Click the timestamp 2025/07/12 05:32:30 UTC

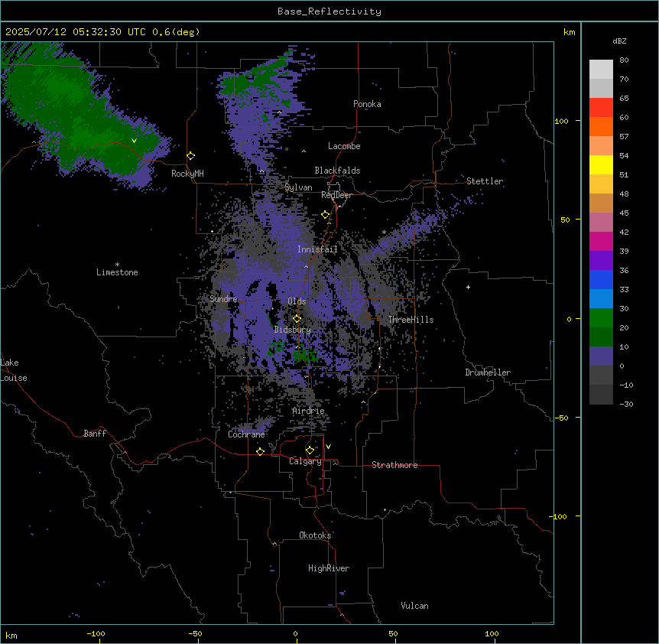tap(76, 32)
